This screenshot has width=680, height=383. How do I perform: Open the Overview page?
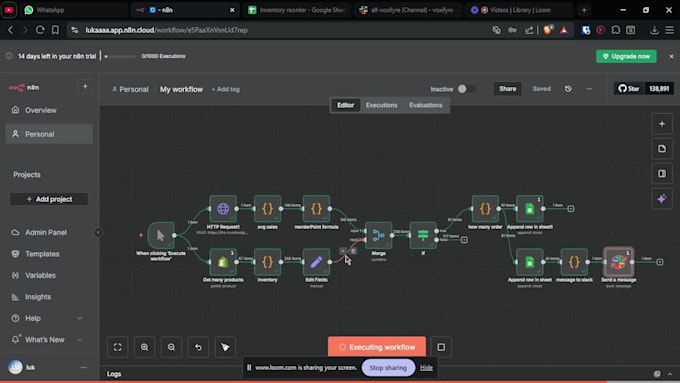[49, 110]
